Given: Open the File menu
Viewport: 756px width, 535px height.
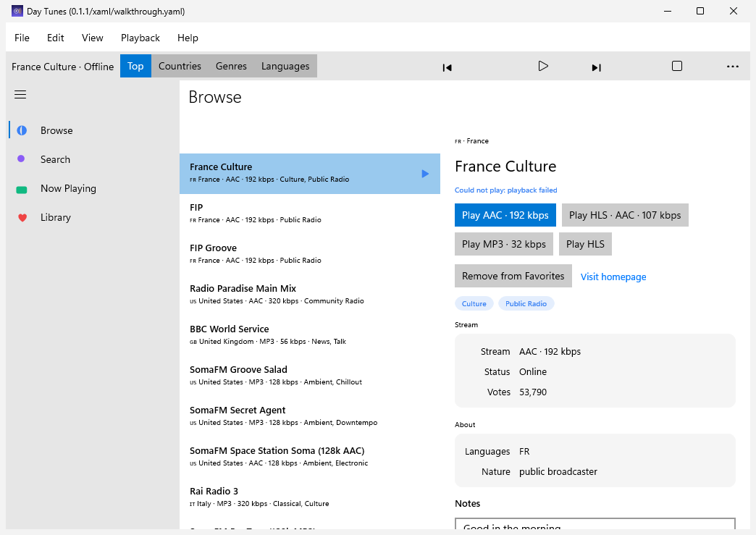Looking at the screenshot, I should click(x=22, y=38).
